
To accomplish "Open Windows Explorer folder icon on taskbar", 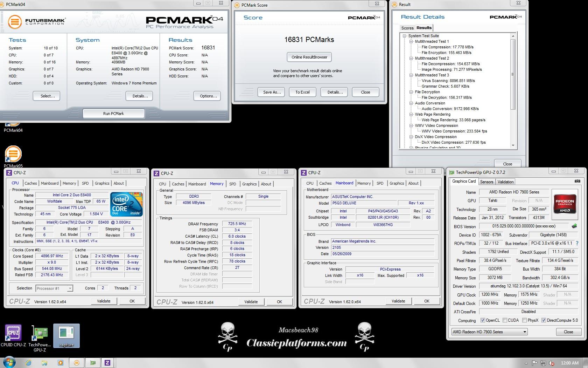I will (x=44, y=363).
